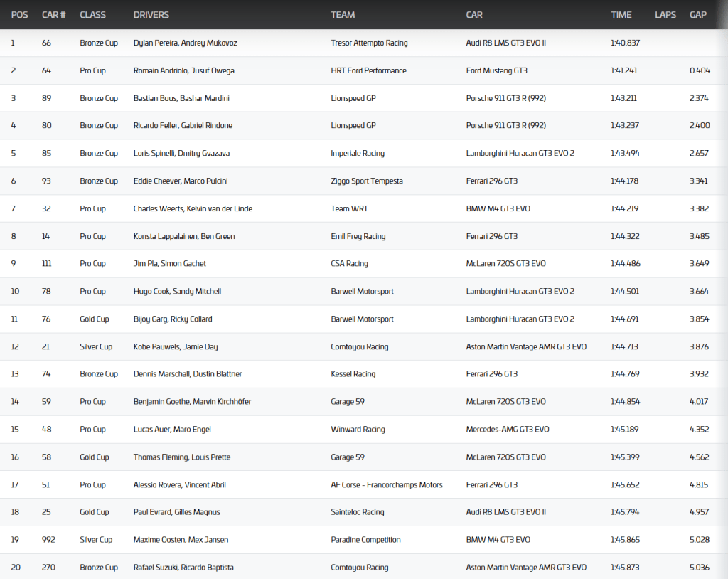Click AF Corse - Francorchamps Motors team cell
This screenshot has width=728, height=579.
click(387, 484)
